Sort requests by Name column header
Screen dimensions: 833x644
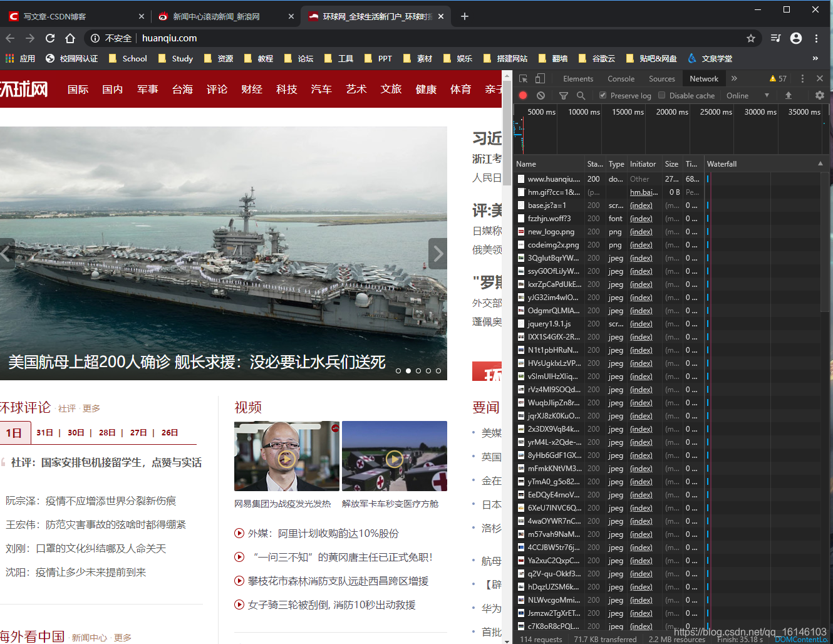(x=549, y=164)
